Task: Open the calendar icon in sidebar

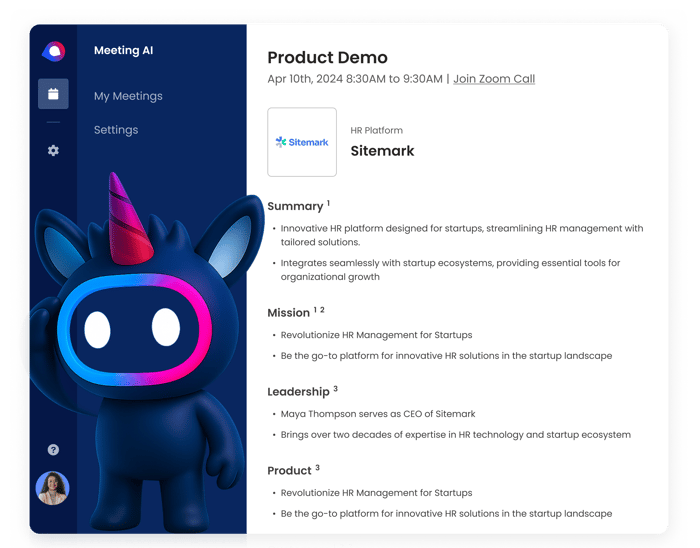Action: point(53,94)
